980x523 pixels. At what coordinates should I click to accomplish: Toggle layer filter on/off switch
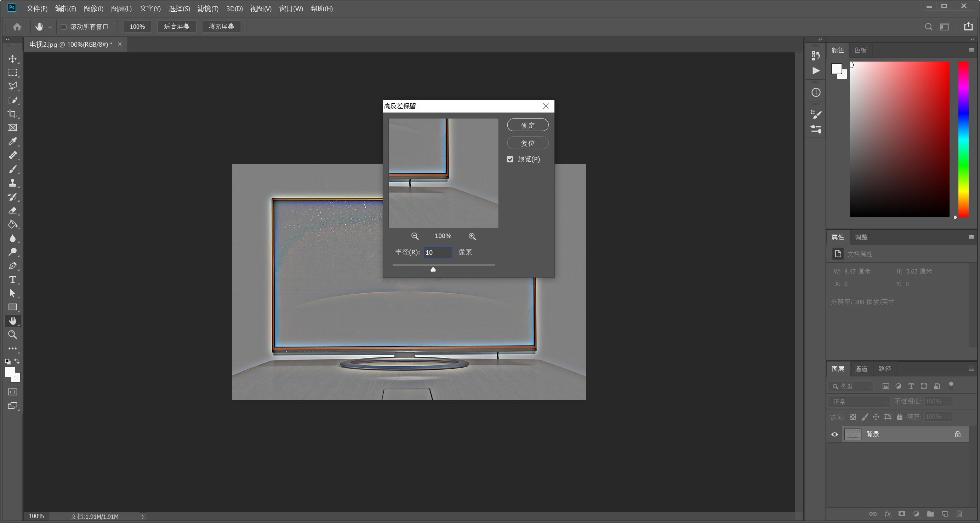(951, 385)
